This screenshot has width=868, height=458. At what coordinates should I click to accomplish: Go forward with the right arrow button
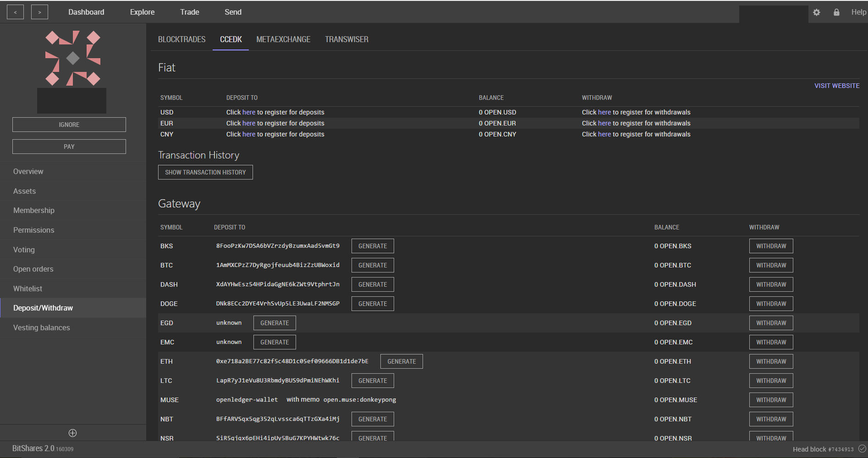[x=39, y=12]
